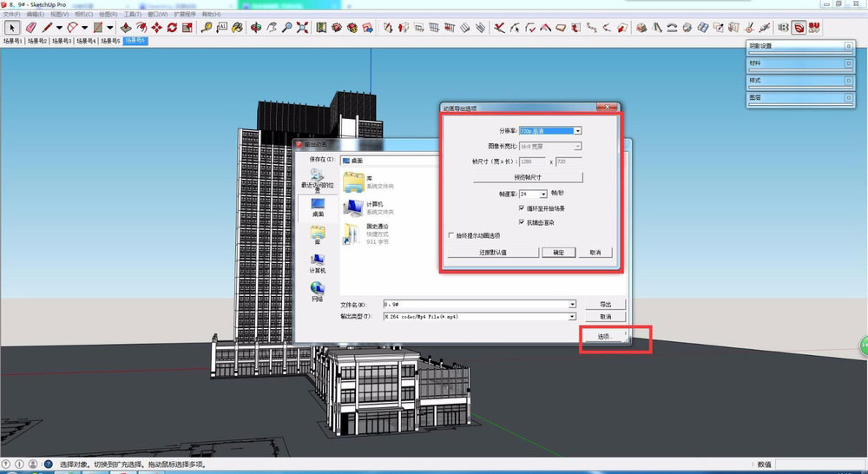Click the file name input field
868x474 pixels.
pos(476,304)
